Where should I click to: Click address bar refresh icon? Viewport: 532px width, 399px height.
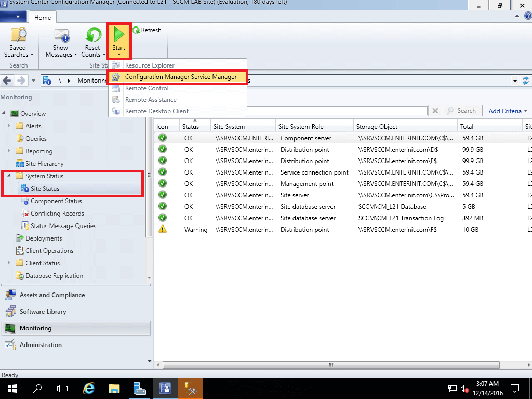point(526,81)
